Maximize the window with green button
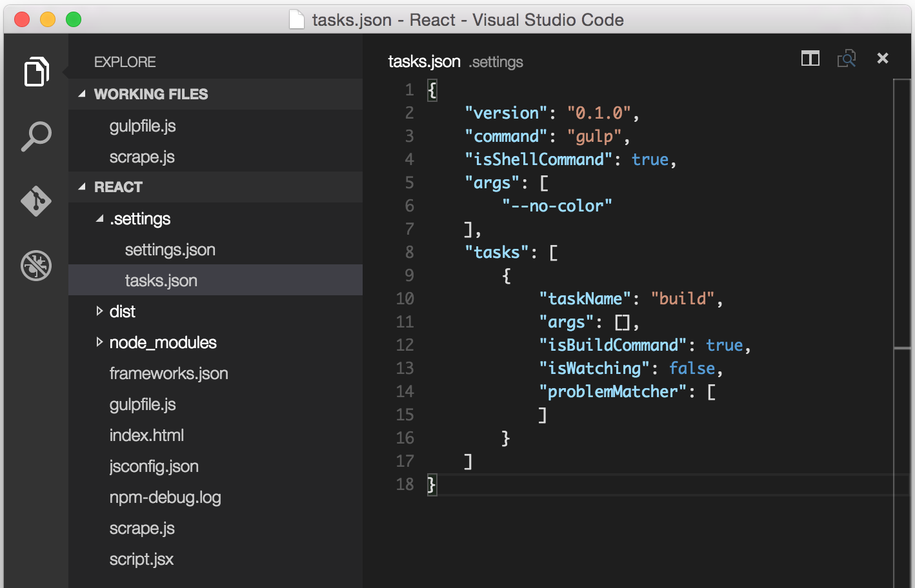915x588 pixels. [74, 19]
